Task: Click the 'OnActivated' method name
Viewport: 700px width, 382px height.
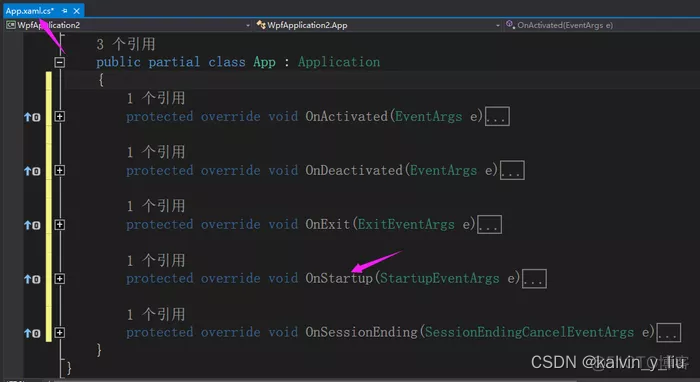Action: click(347, 116)
